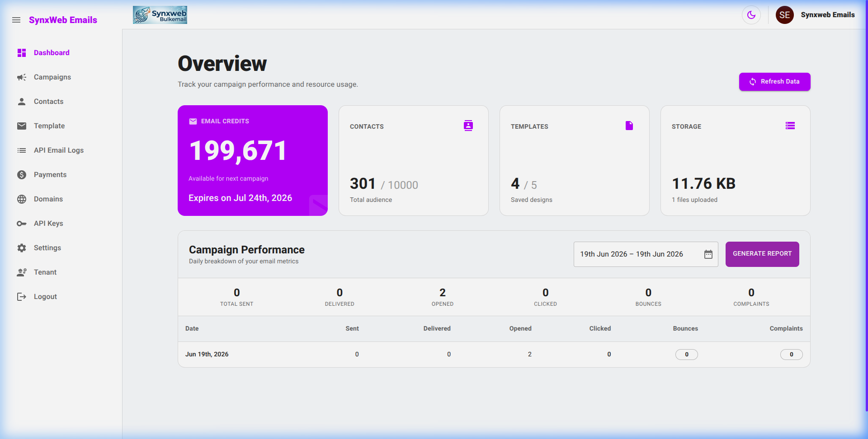Click the Campaigns megaphone icon
This screenshot has height=439, width=868.
pos(22,77)
